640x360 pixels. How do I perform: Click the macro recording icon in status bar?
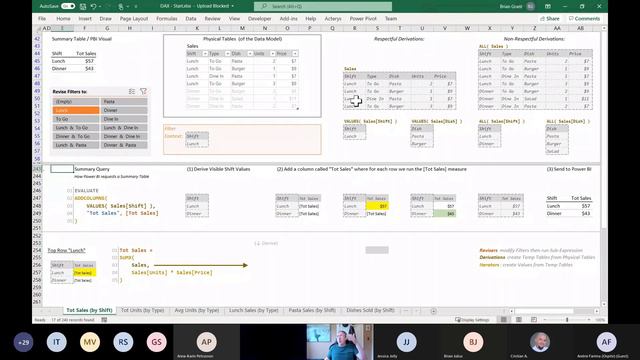[x=104, y=320]
